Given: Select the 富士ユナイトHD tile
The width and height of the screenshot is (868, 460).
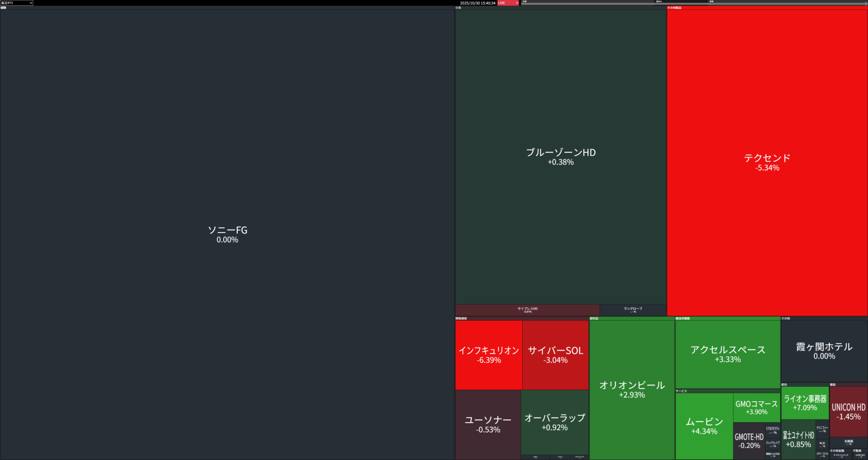Looking at the screenshot, I should pyautogui.click(x=798, y=439).
